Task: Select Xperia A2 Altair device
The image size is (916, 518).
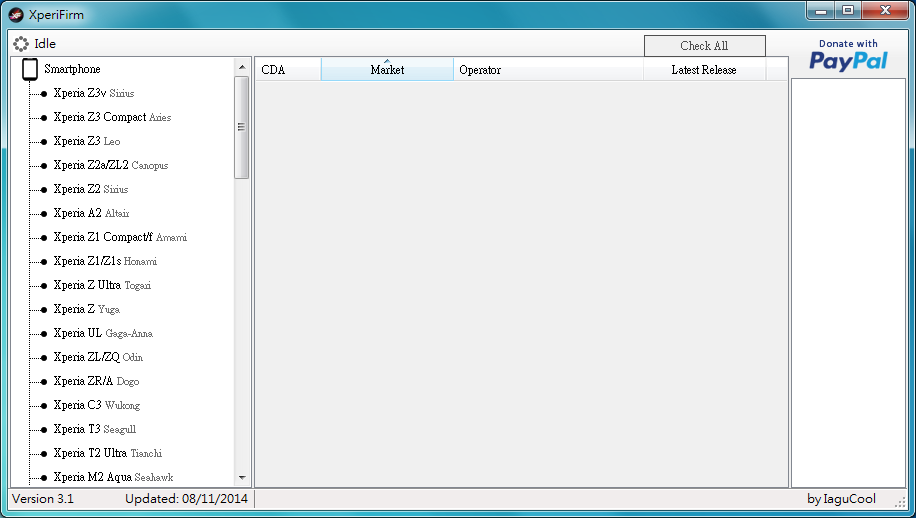Action: click(x=91, y=213)
